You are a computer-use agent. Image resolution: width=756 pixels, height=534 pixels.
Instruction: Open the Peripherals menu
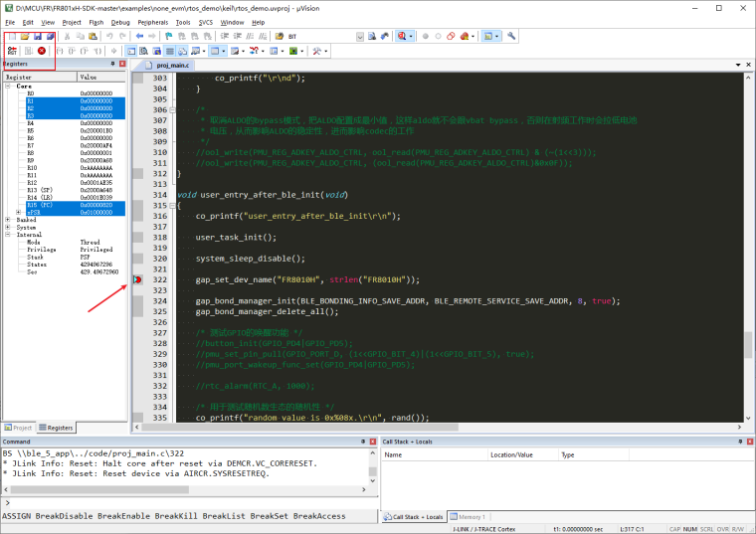click(153, 22)
